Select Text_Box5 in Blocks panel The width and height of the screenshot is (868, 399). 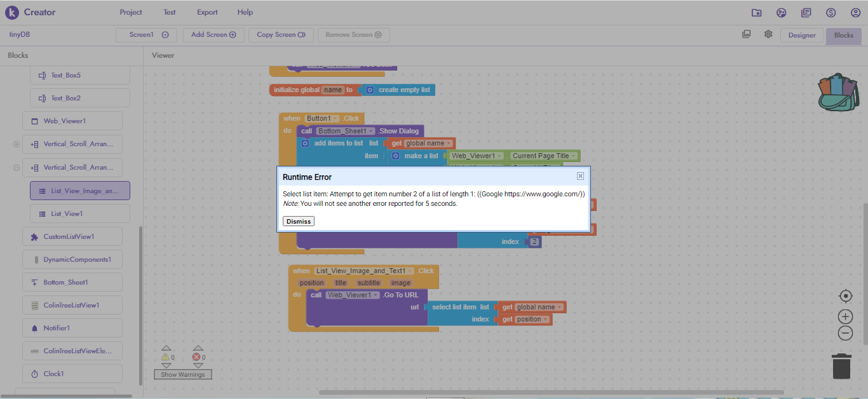(80, 75)
